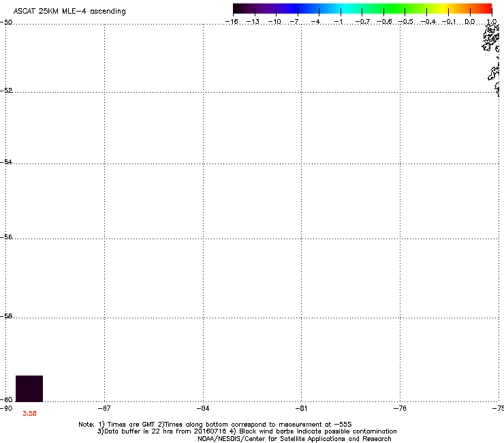The image size is (504, 443).
Task: Click the -78 longitude label
Action: [x=400, y=408]
